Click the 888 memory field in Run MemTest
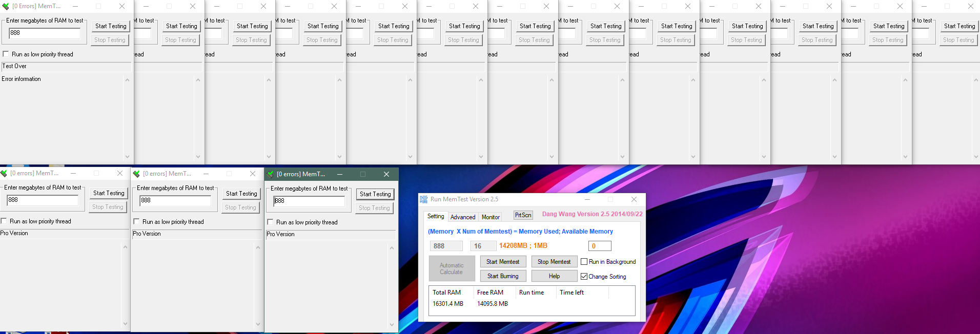 pos(446,246)
